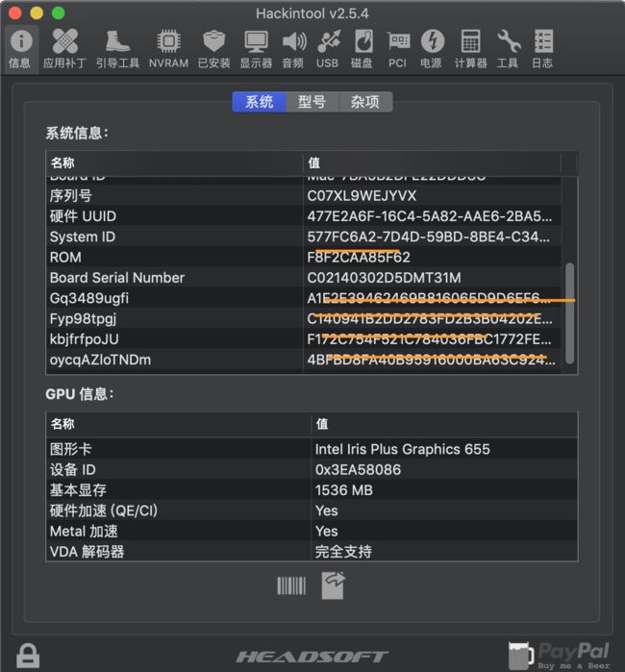Open the 计算器 calculator section

pyautogui.click(x=470, y=48)
